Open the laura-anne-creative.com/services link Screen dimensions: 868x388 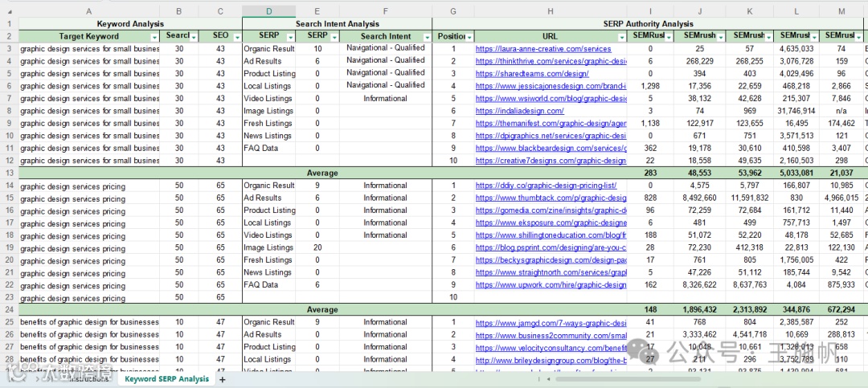point(543,49)
